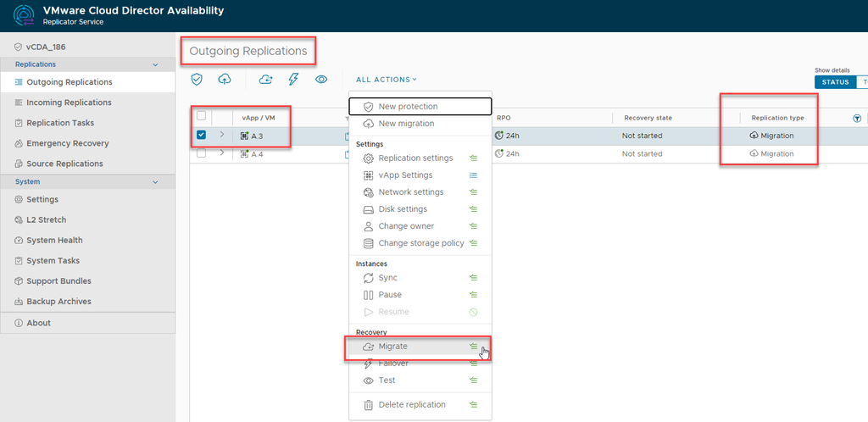Image resolution: width=868 pixels, height=422 pixels.
Task: Go to System Health page
Action: coord(54,241)
